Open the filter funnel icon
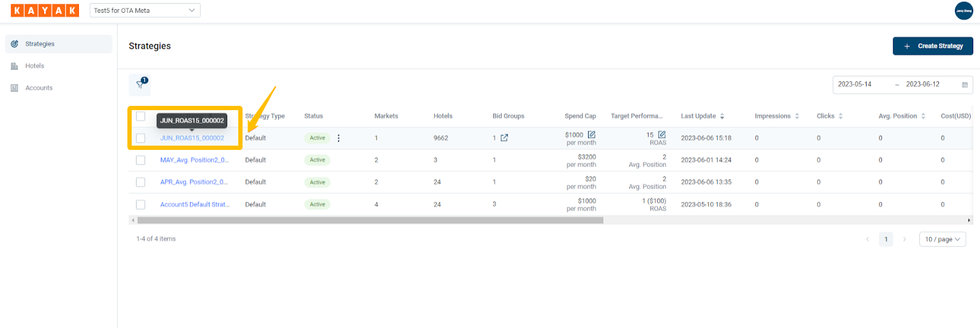The width and height of the screenshot is (980, 328). 140,85
